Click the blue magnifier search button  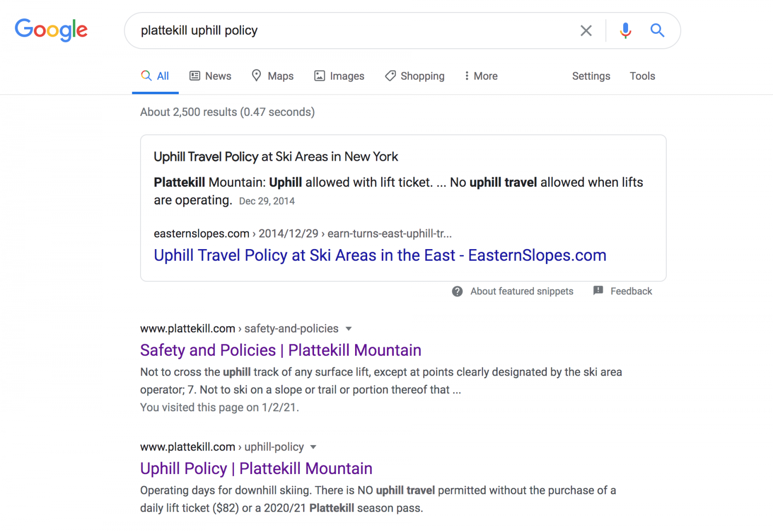(x=657, y=30)
